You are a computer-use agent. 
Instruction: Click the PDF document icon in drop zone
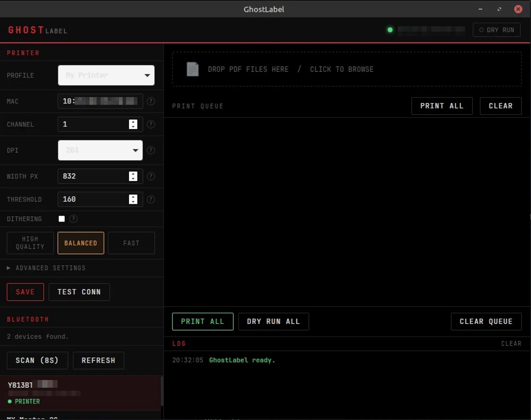coord(192,69)
